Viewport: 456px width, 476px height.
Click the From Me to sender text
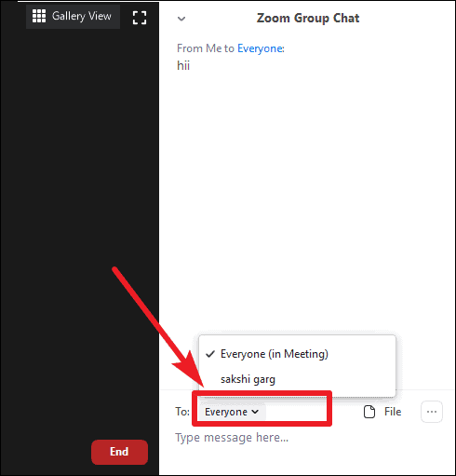[x=206, y=48]
